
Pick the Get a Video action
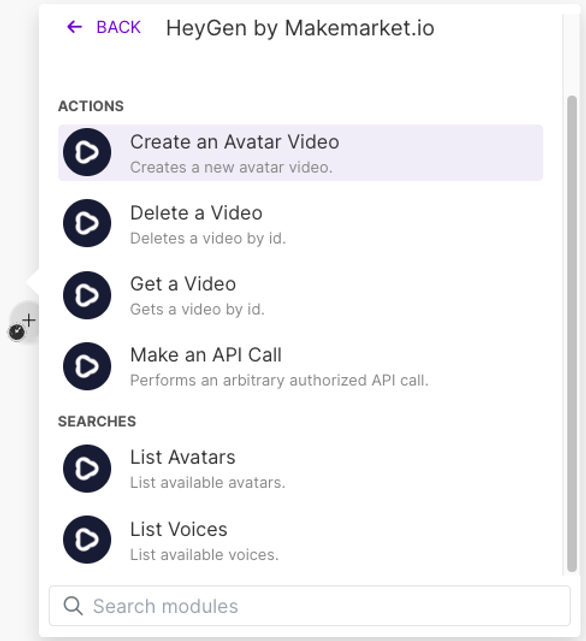301,295
